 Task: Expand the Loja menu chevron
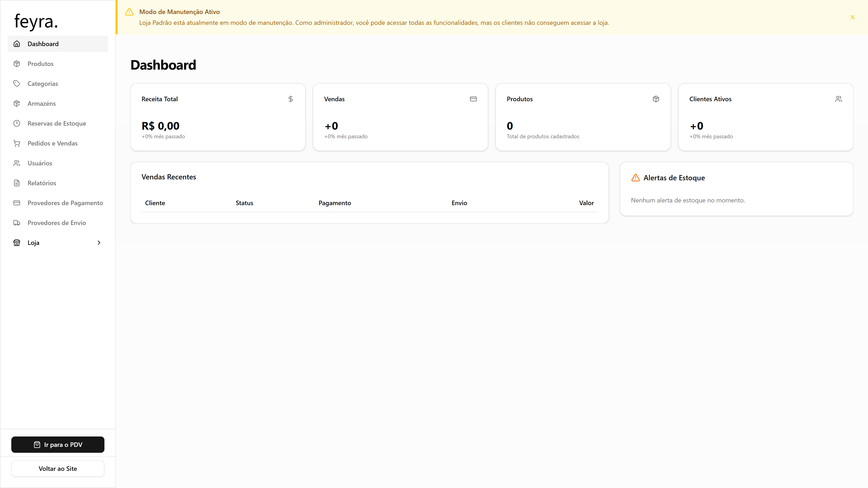(99, 242)
